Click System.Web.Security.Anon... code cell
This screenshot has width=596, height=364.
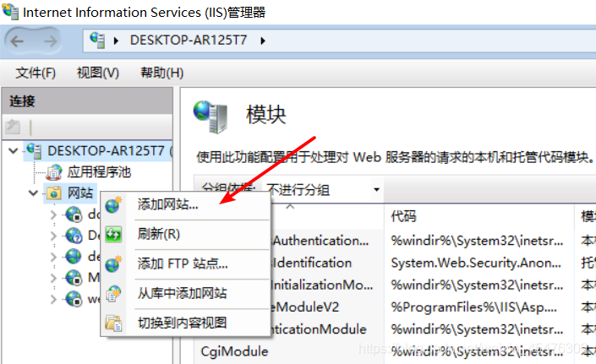click(x=476, y=263)
